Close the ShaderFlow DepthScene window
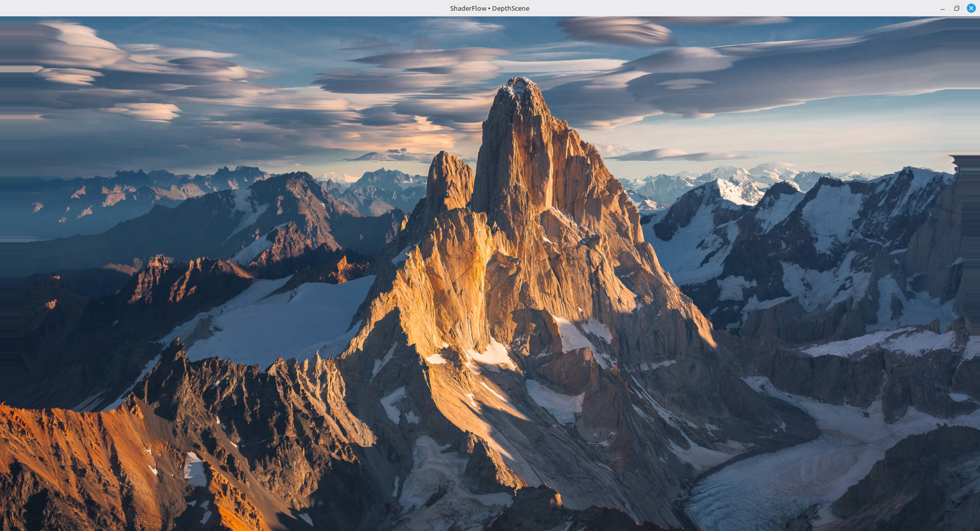Image resolution: width=980 pixels, height=531 pixels. click(x=971, y=8)
